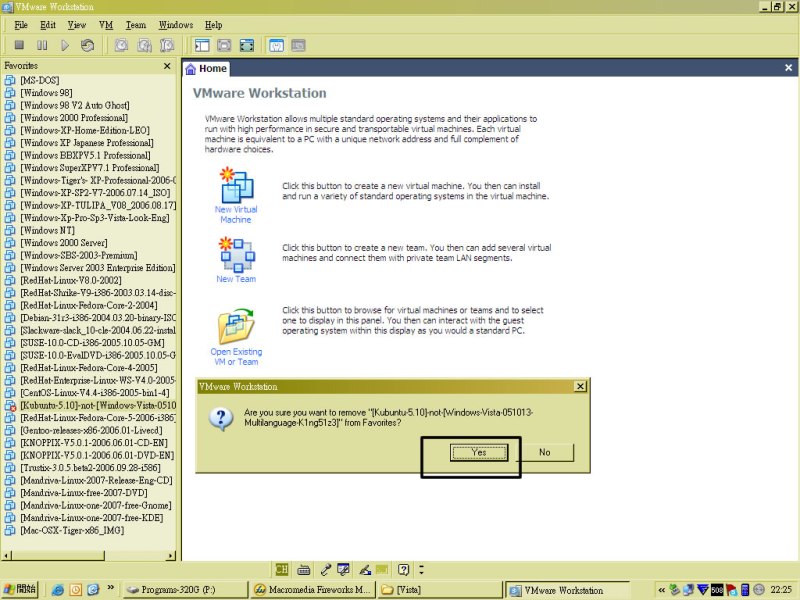
Task: Open the Team menu
Action: point(136,25)
